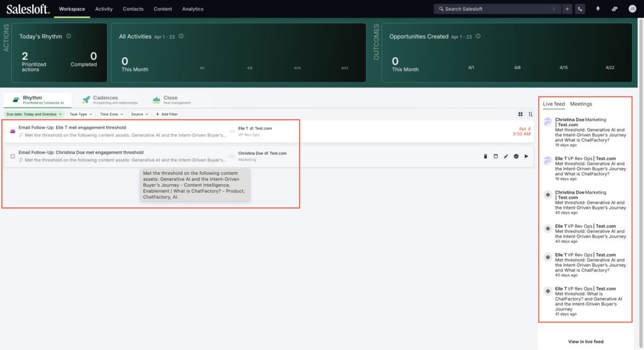Click the Add Filter button
The height and width of the screenshot is (350, 644).
pyautogui.click(x=167, y=114)
